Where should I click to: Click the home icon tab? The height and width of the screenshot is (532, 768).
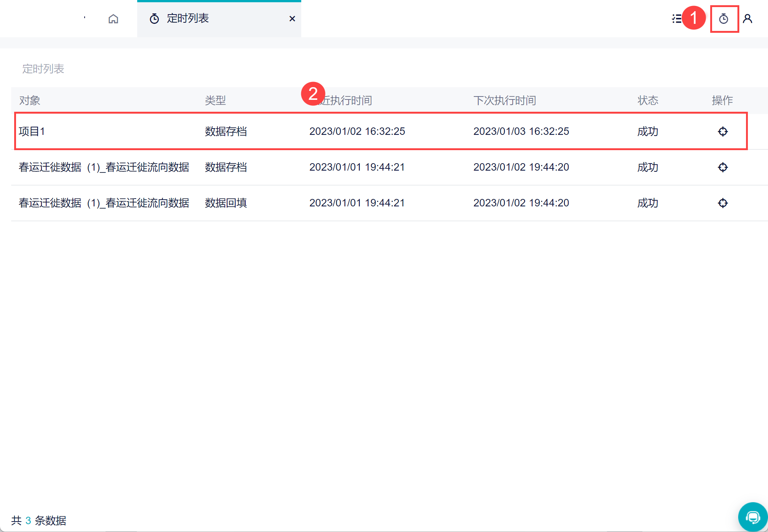tap(113, 19)
